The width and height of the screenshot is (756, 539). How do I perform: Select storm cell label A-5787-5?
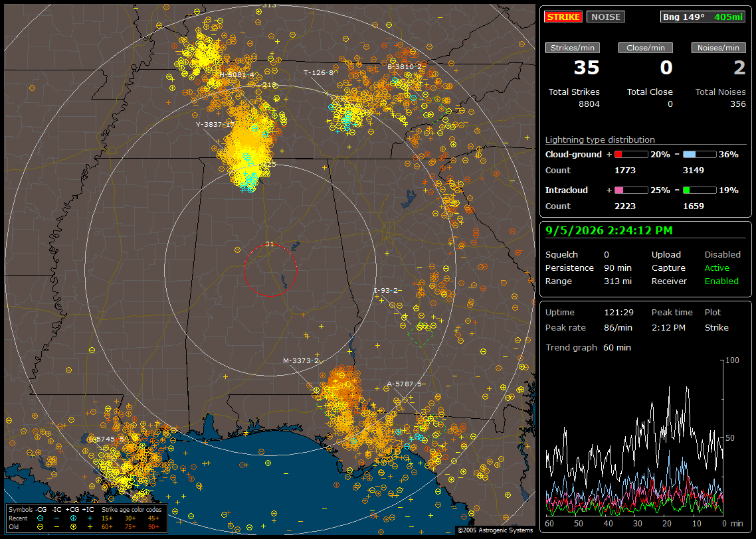coord(405,384)
